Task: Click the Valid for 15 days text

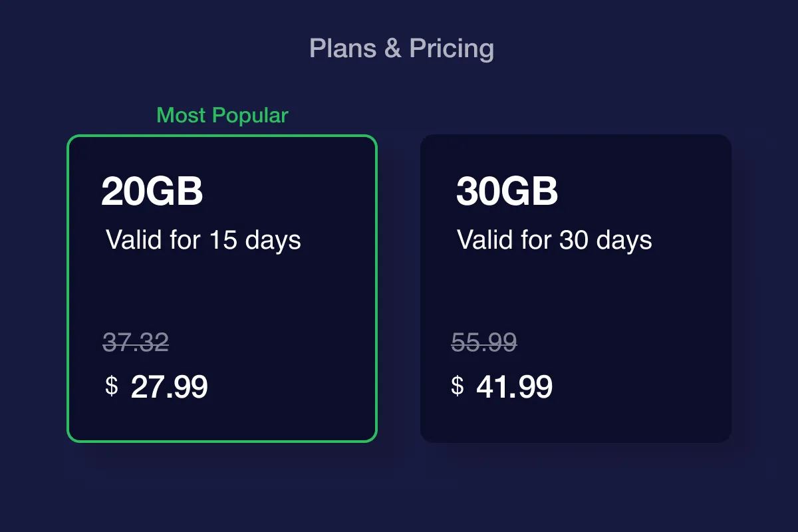Action: click(203, 240)
